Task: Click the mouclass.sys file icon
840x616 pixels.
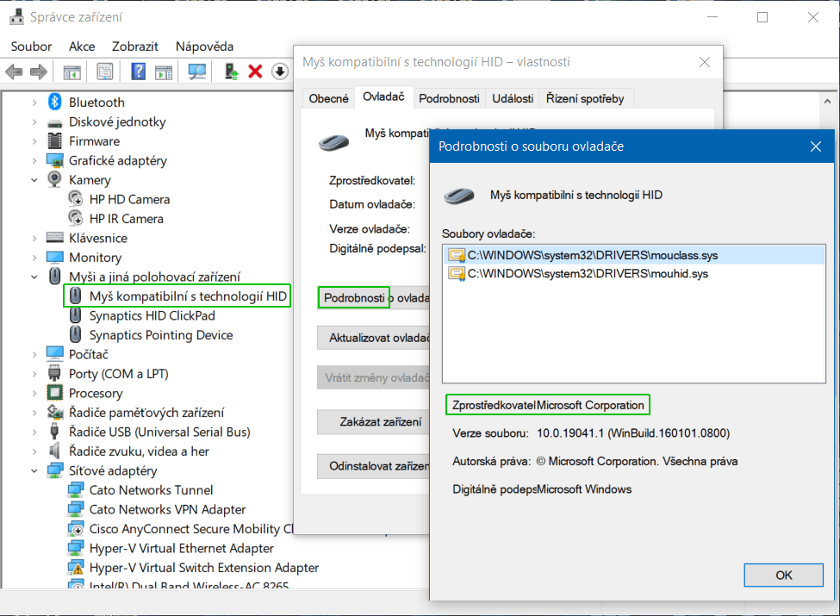Action: [x=457, y=256]
